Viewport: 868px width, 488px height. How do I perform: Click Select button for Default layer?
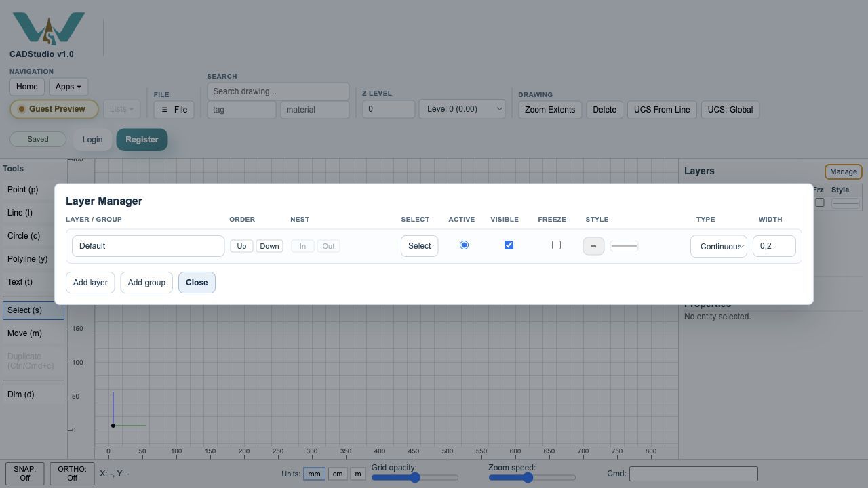(420, 246)
